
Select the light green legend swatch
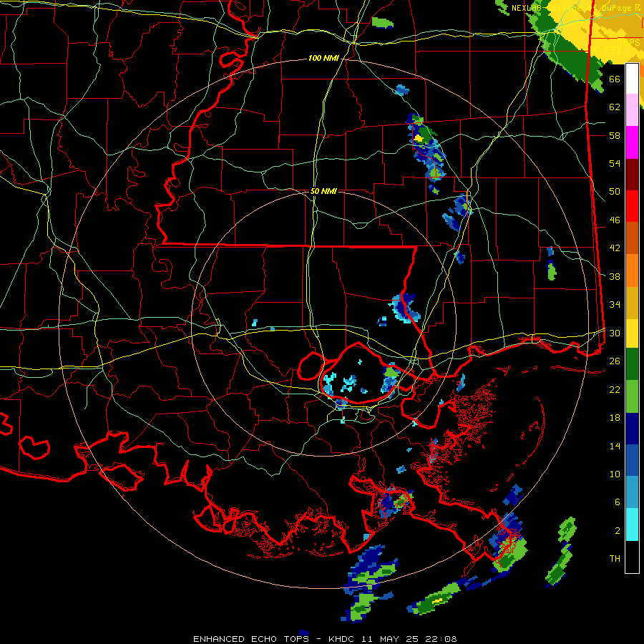632,396
